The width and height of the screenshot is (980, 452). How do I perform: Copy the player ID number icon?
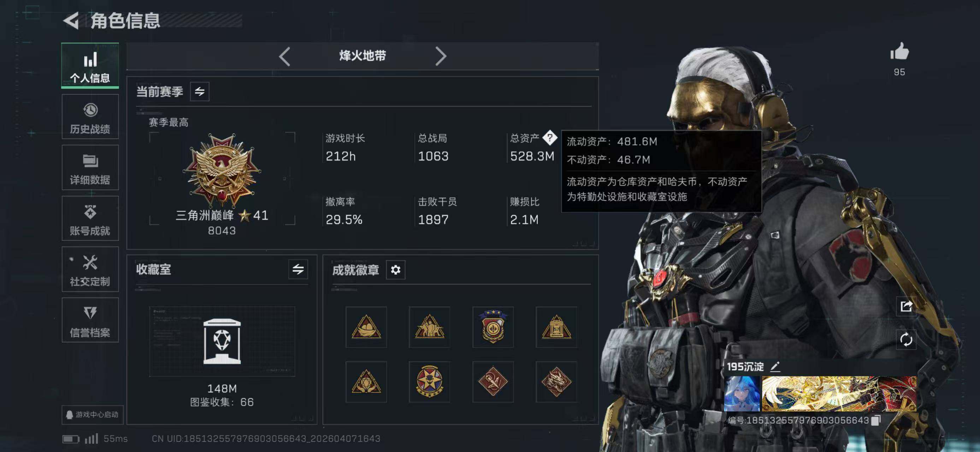(876, 420)
